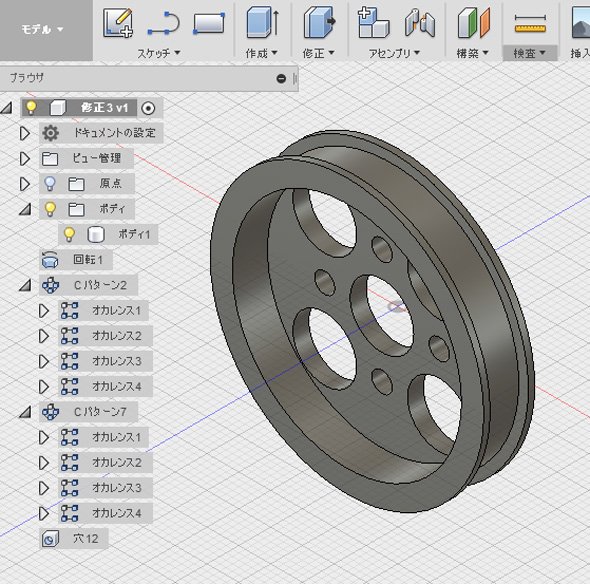Click the New Component assembly icon

(373, 23)
